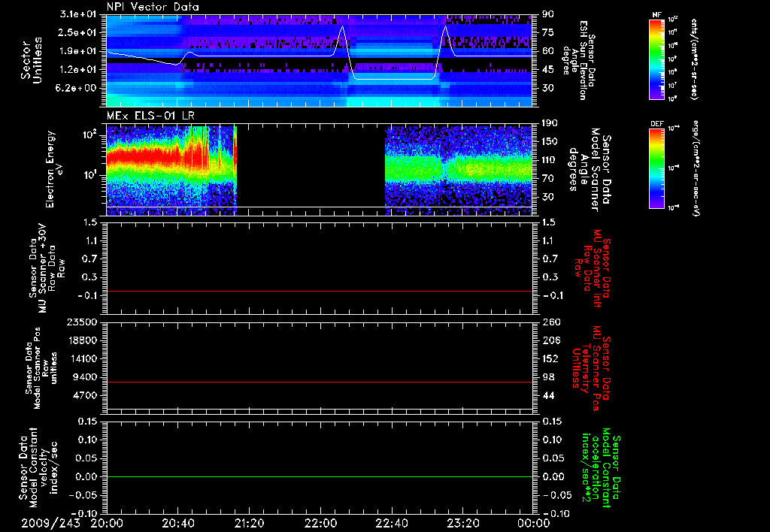Click the 'Sector Unitless' axis label

pyautogui.click(x=31, y=60)
